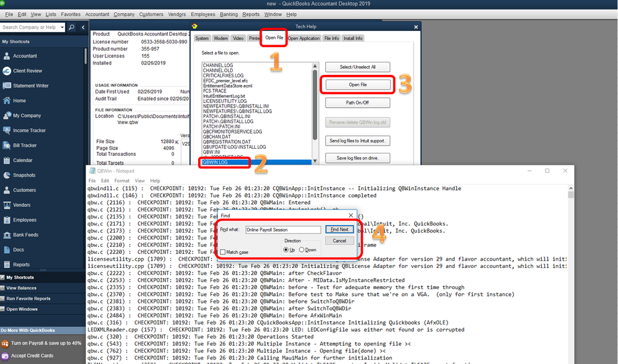This screenshot has width=618, height=364.
Task: Select QBWIN.LOG in the file list
Action: coord(257,162)
